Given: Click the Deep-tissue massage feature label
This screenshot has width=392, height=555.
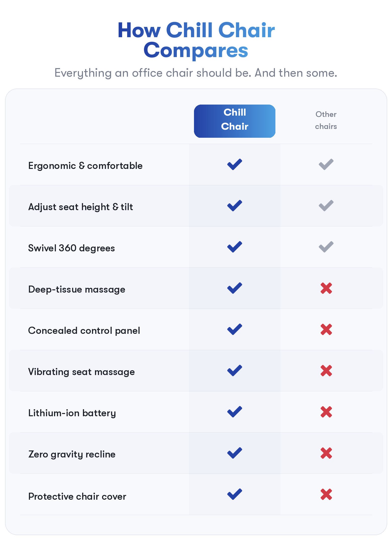Looking at the screenshot, I should (x=77, y=289).
